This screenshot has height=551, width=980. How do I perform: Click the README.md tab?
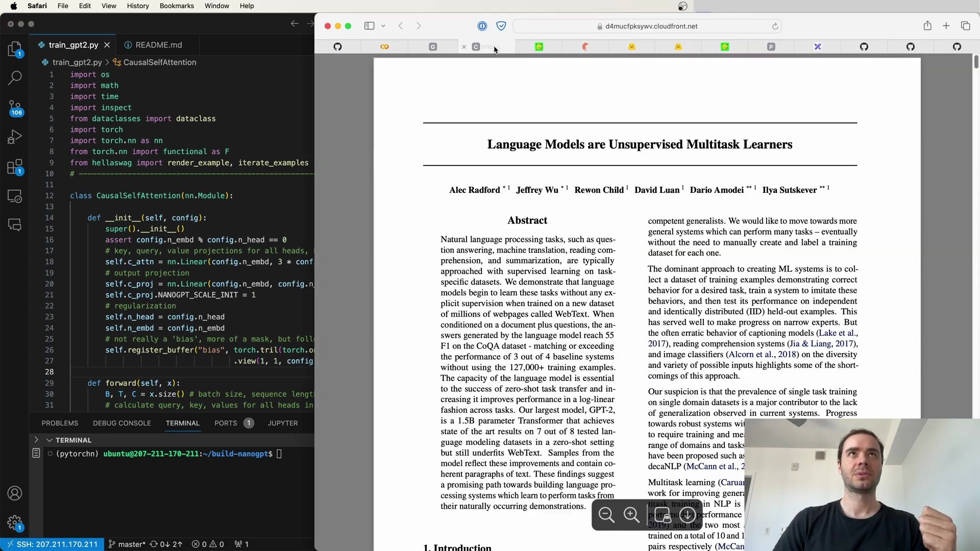coord(158,44)
